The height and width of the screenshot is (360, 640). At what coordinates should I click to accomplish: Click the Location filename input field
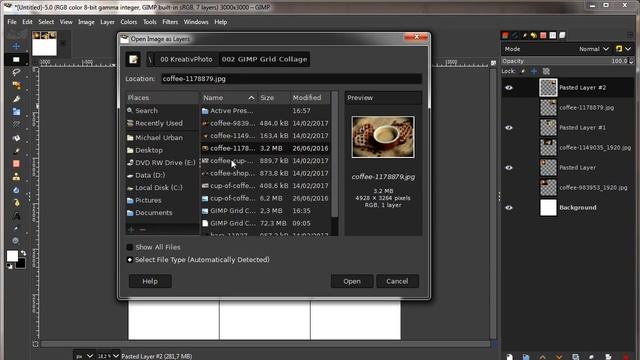(291, 79)
